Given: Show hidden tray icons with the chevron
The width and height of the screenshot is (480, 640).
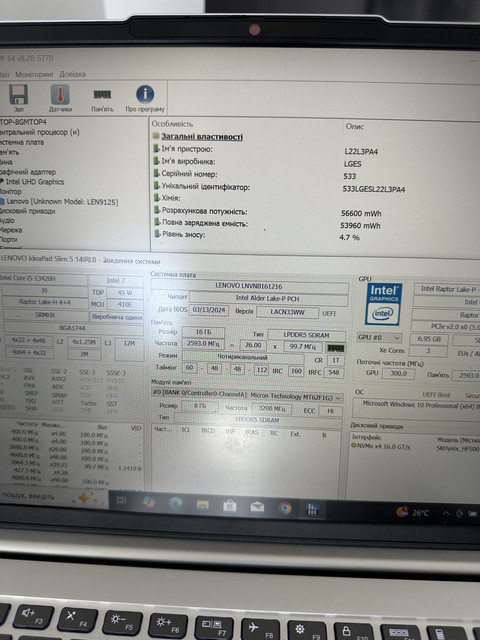Looking at the screenshot, I should click(446, 513).
